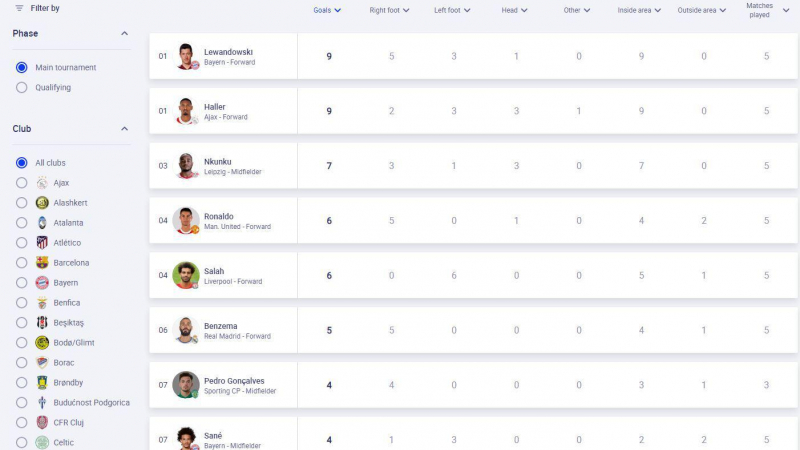Choose the Beşiktaş club radio button
The image size is (800, 450).
click(22, 323)
